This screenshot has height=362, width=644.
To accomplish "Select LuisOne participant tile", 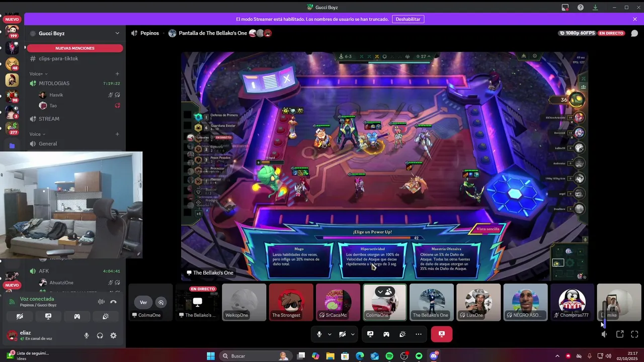I will (x=478, y=302).
